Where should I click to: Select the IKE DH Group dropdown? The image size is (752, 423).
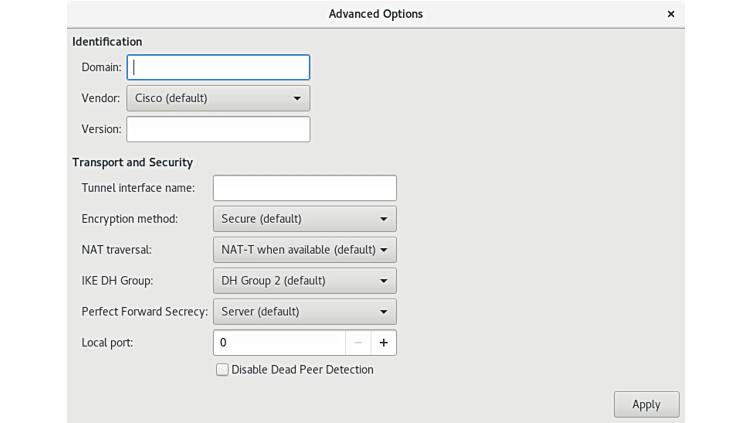click(304, 281)
